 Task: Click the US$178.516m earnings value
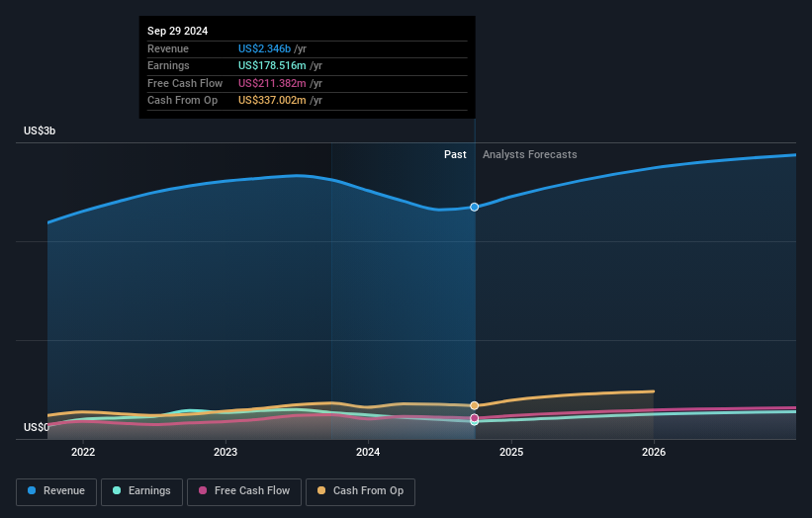click(272, 65)
